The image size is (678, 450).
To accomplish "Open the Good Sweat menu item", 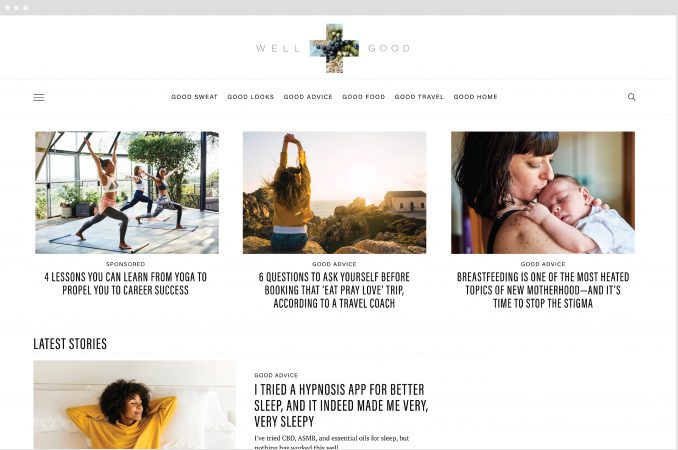I will click(x=194, y=97).
